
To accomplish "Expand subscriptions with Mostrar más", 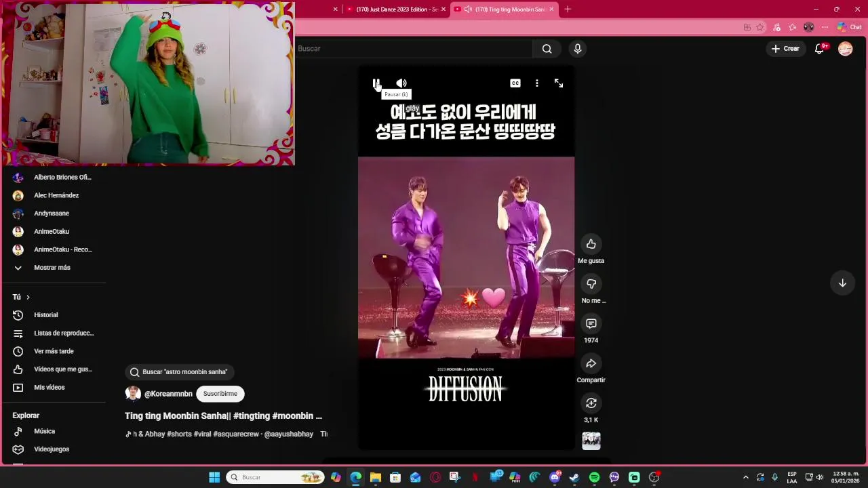I will (x=54, y=268).
